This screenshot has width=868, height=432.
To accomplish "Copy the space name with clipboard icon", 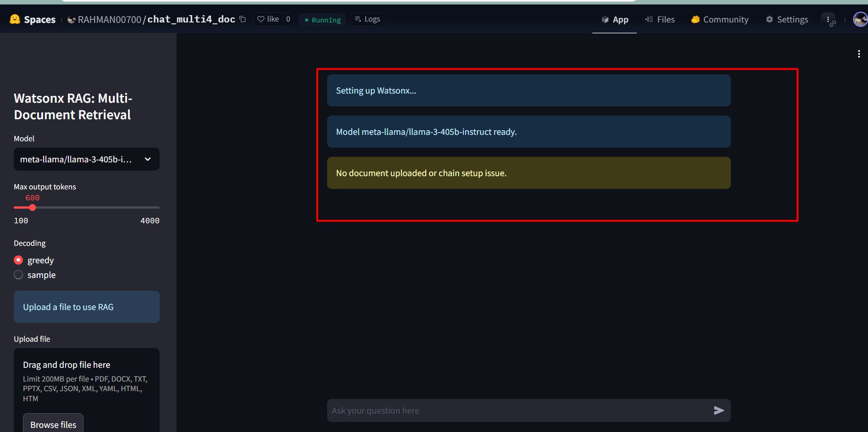I will 243,19.
